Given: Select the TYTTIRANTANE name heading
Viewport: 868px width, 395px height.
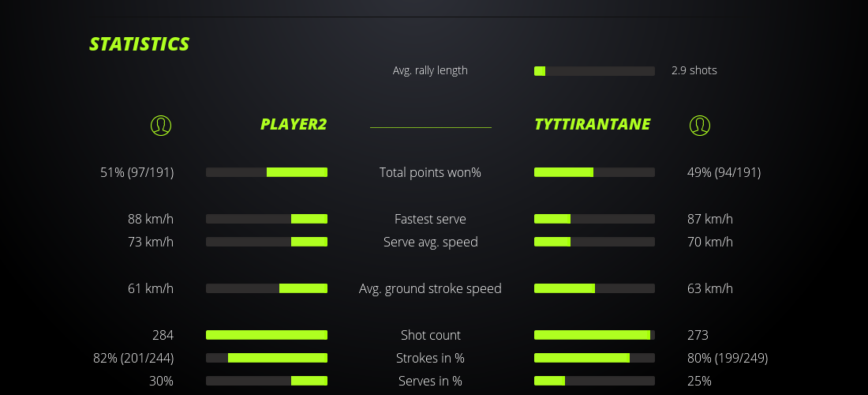Looking at the screenshot, I should [593, 124].
